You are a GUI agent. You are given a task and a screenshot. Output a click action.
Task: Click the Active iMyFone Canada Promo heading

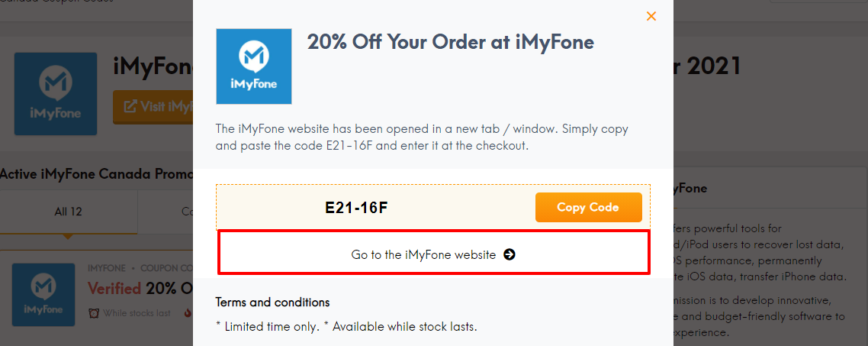click(95, 173)
